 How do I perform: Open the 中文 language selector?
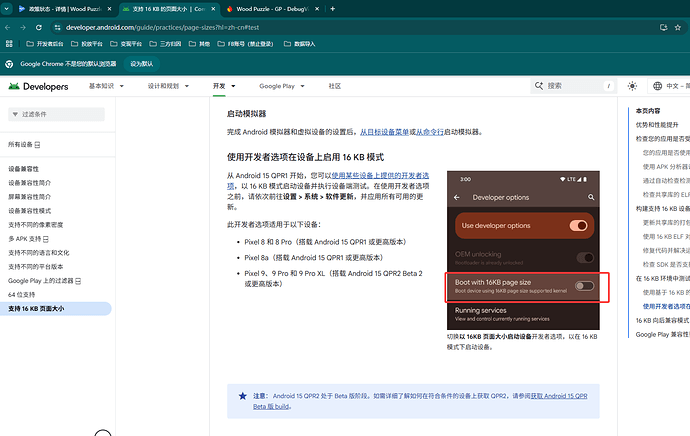669,86
